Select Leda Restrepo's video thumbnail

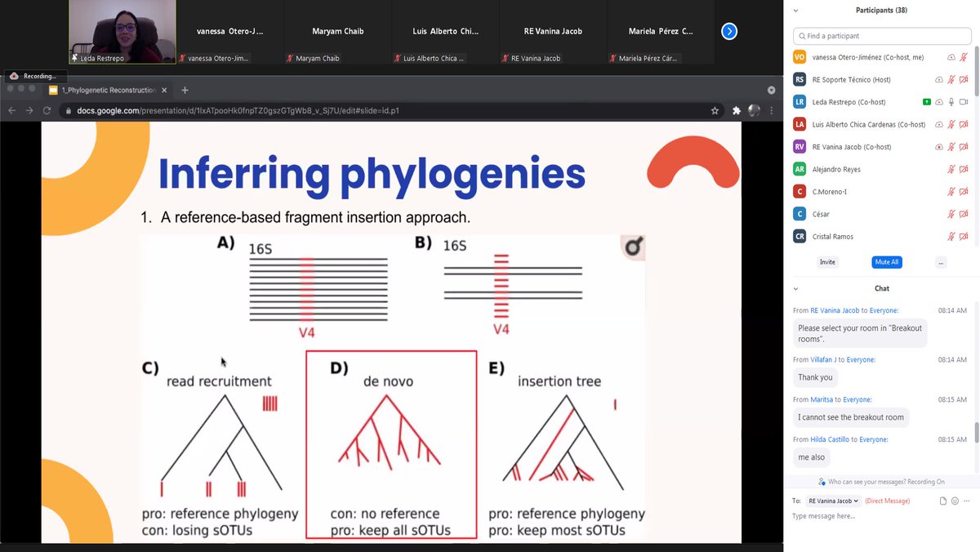(122, 32)
